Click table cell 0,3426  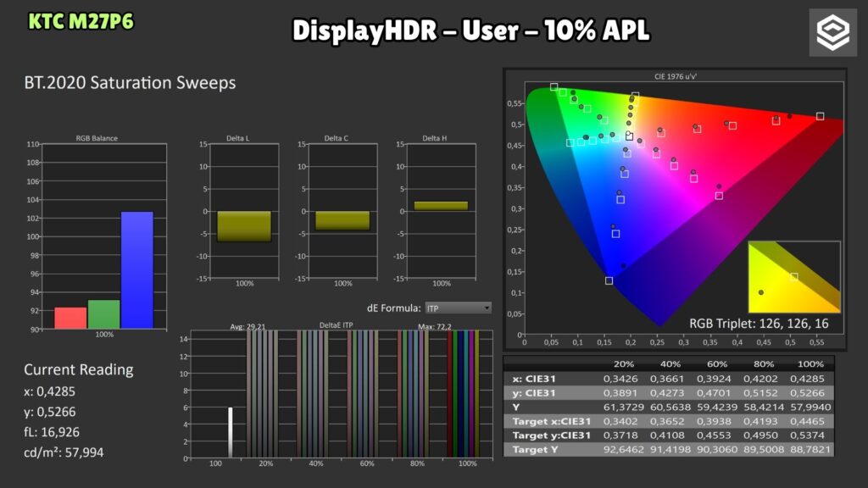pos(620,379)
